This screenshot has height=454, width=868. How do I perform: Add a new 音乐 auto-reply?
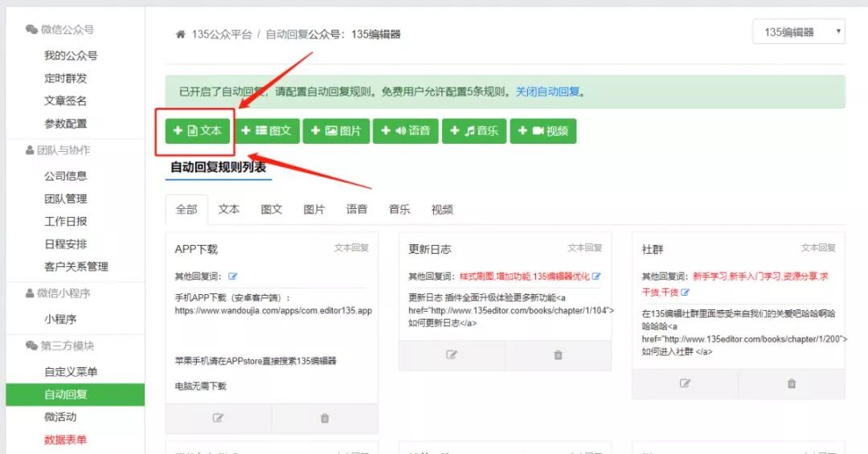(x=473, y=131)
